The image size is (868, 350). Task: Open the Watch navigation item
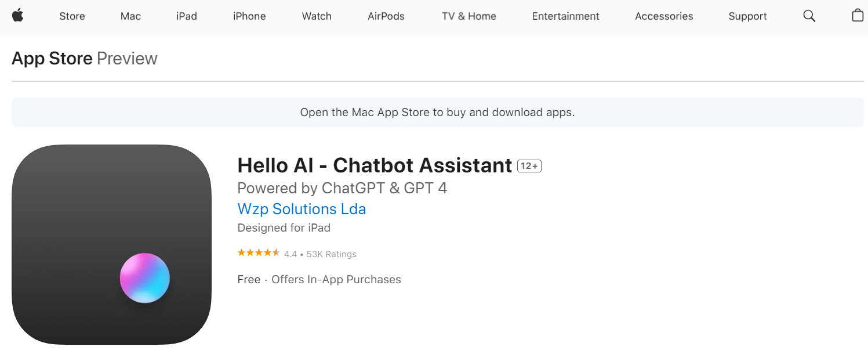317,16
